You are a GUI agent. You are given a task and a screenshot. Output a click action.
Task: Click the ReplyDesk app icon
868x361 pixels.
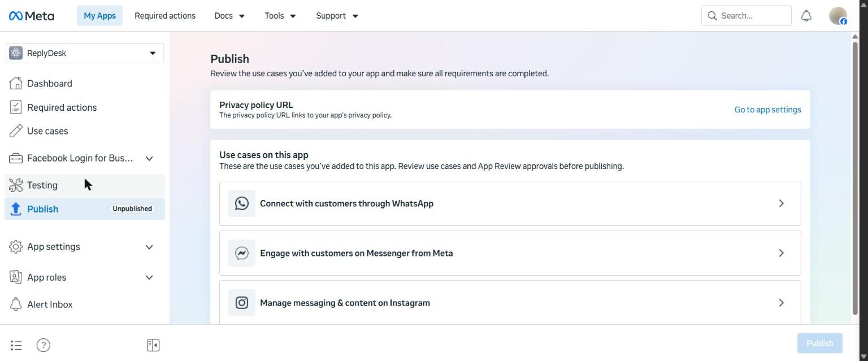point(16,53)
